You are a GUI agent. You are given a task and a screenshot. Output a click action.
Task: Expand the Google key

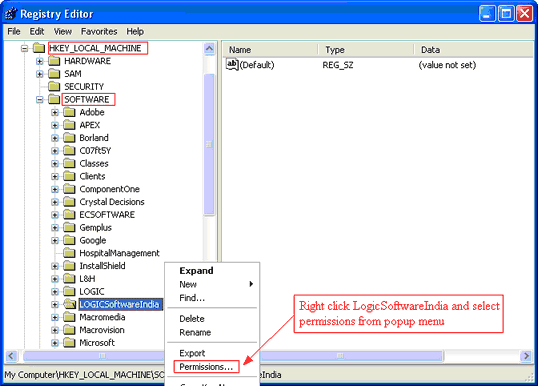pos(55,241)
